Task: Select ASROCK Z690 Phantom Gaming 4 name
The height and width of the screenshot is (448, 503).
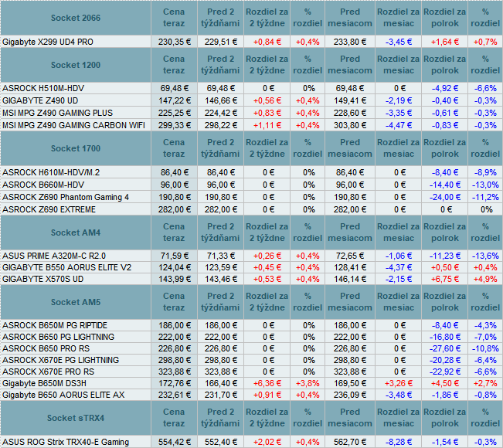Action: click(x=66, y=197)
